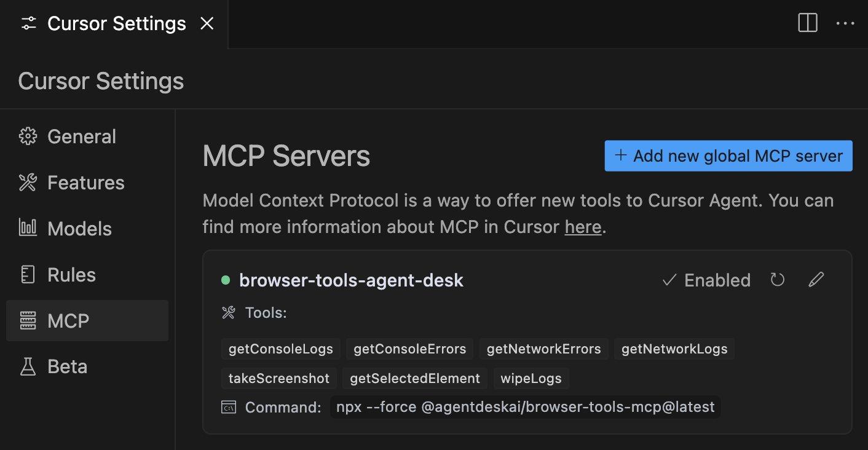Click the Enabled checkmark
This screenshot has width=868, height=450.
(x=669, y=280)
